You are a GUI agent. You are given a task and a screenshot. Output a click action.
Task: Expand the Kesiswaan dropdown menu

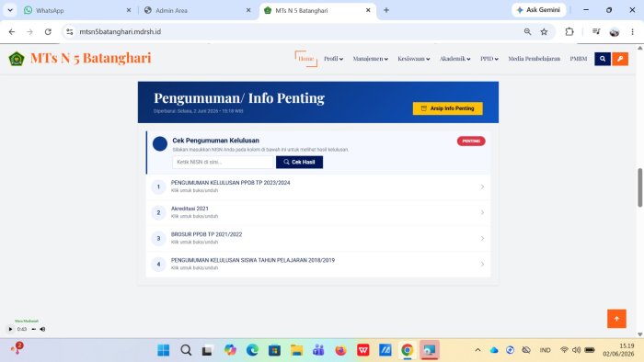[414, 59]
